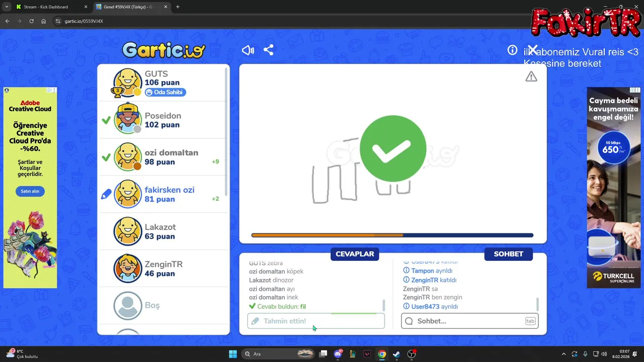
Task: Expand the system tray hidden icons chevron
Action: [x=563, y=354]
